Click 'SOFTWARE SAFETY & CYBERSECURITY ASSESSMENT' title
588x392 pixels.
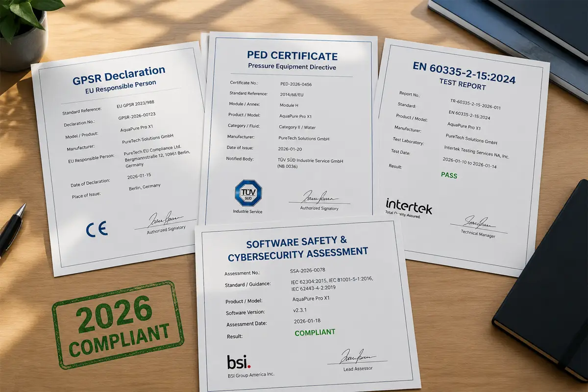click(x=298, y=247)
